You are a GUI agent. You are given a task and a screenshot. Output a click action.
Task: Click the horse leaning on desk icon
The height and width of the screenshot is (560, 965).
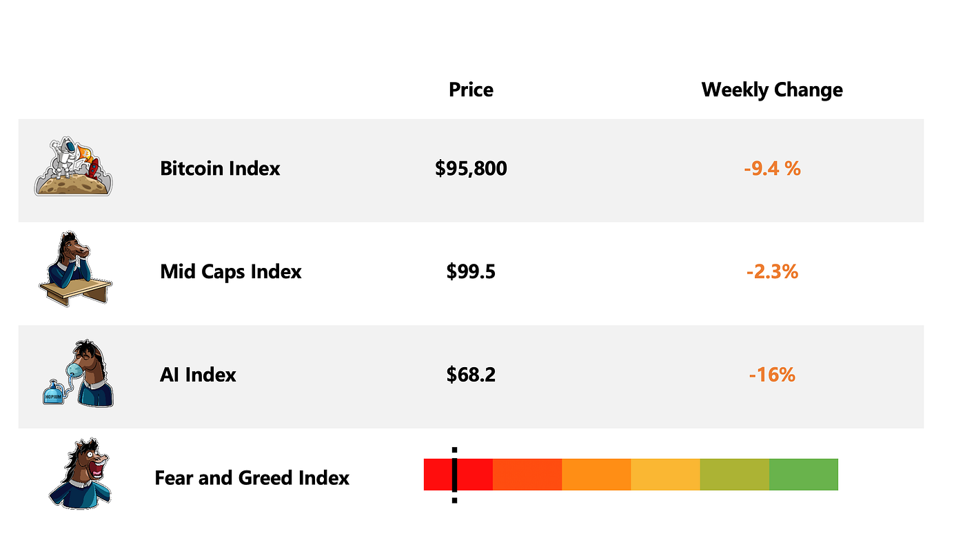[76, 268]
